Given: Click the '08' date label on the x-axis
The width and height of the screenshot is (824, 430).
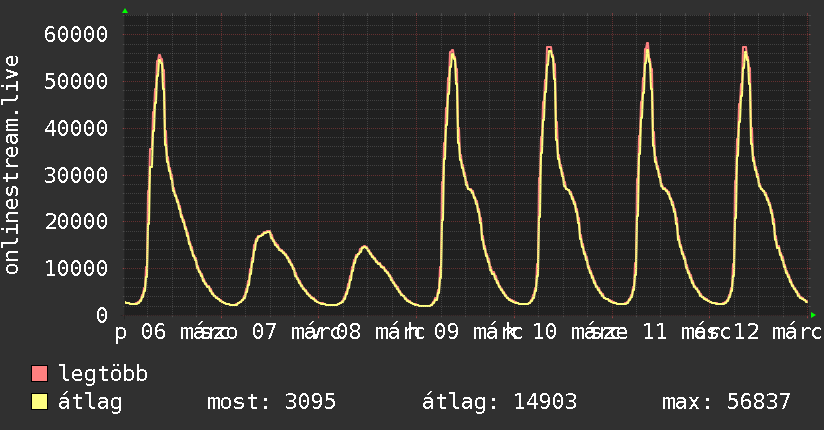Looking at the screenshot, I should tap(349, 332).
